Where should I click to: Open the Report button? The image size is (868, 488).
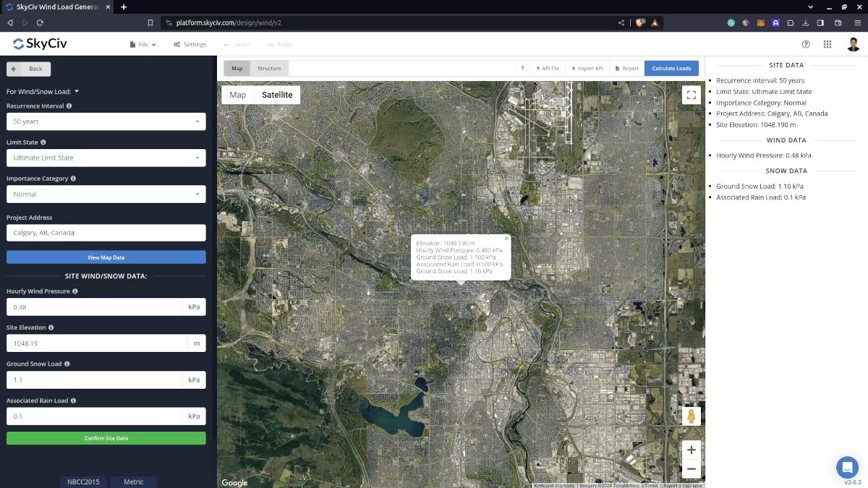627,69
